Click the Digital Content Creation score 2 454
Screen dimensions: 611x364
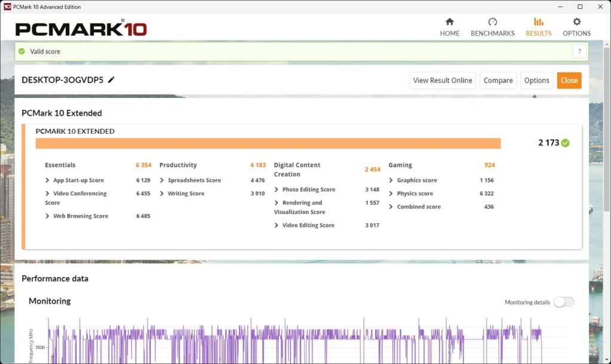tap(372, 169)
